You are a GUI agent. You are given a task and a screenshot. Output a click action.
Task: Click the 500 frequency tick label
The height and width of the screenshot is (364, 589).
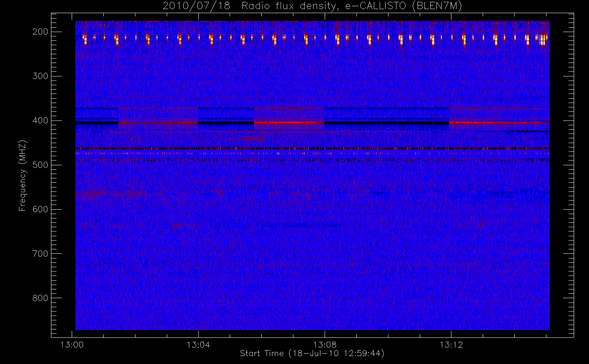click(x=40, y=165)
